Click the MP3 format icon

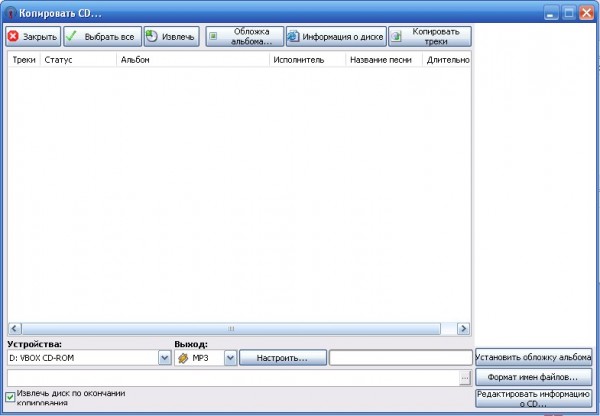point(183,358)
